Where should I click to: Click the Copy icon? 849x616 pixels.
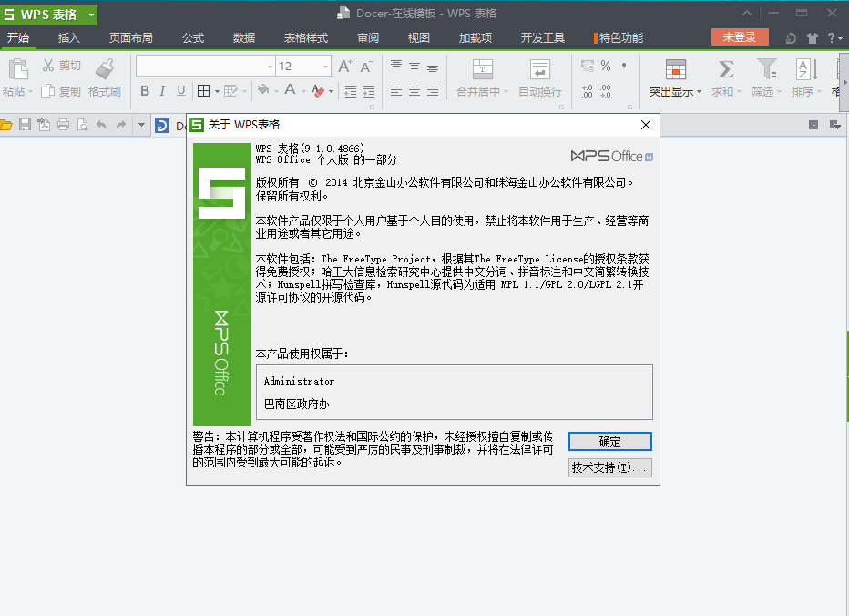point(47,91)
